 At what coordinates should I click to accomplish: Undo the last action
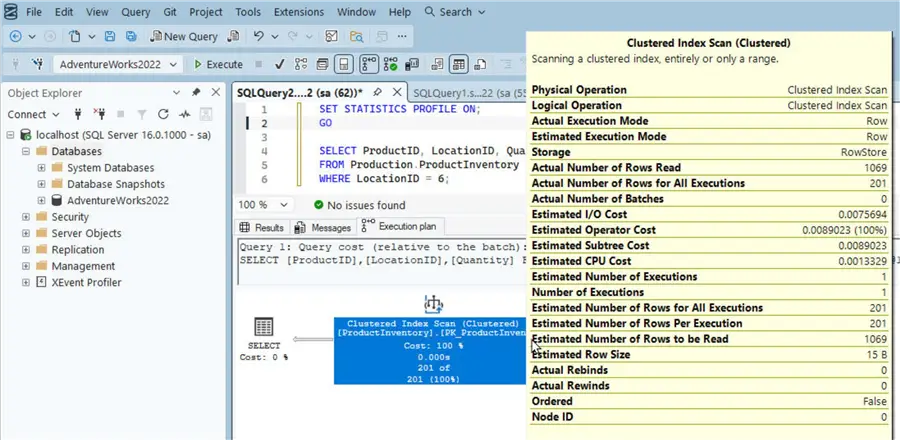[259, 36]
